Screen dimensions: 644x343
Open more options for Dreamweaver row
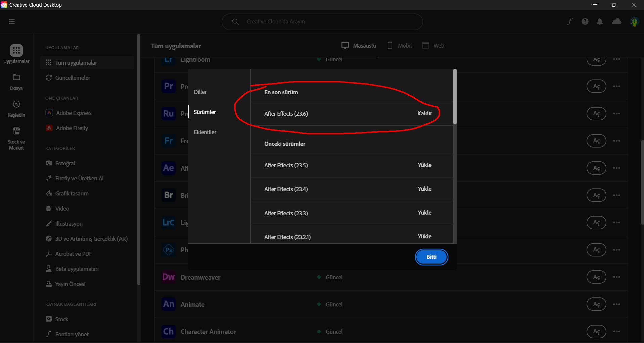616,277
